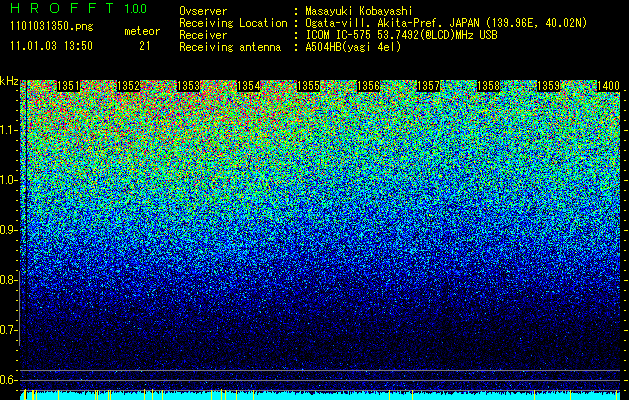Click the Receiving antenna field label
Image resolution: width=629 pixels, height=400 pixels.
coord(230,47)
